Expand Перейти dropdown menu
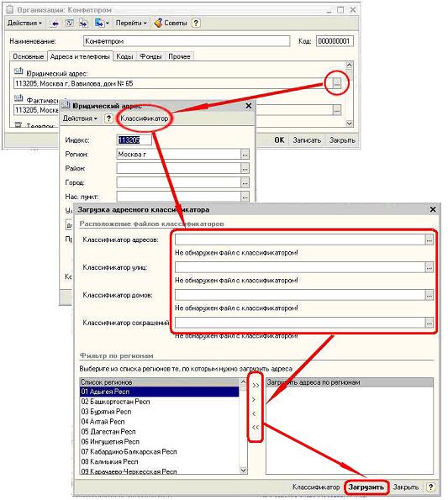The width and height of the screenshot is (448, 500). [x=131, y=23]
